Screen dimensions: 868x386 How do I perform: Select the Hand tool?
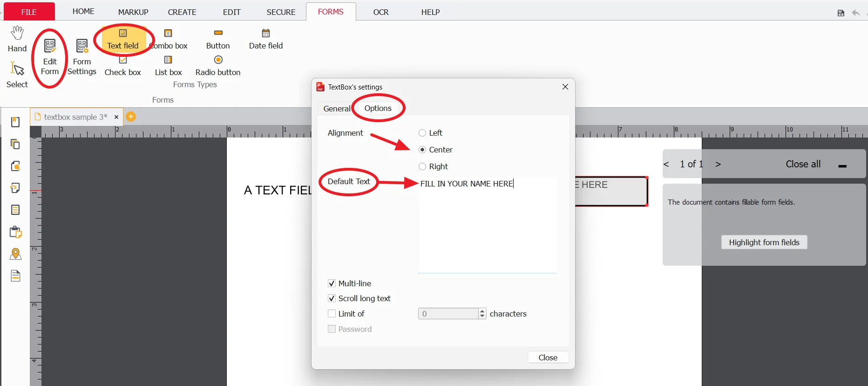pos(17,39)
